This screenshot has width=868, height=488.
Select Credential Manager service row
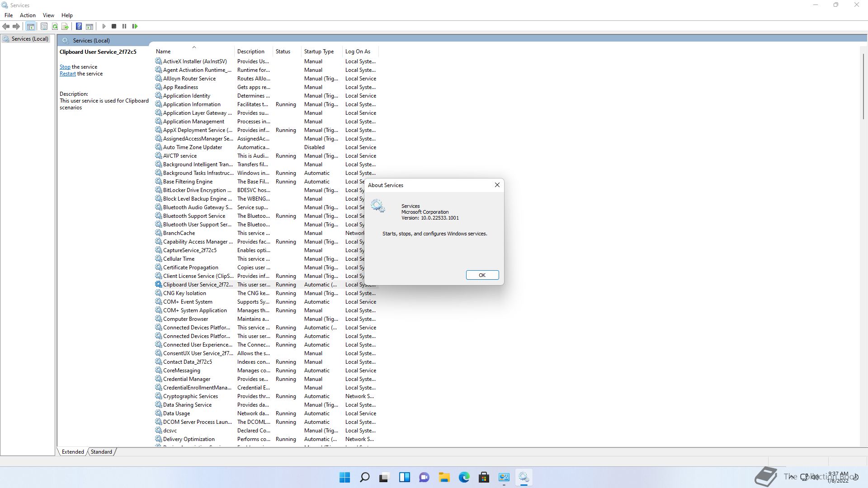[x=266, y=379]
